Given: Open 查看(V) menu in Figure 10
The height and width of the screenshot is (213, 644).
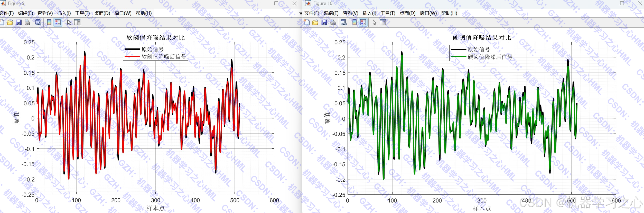Looking at the screenshot, I should tap(351, 13).
